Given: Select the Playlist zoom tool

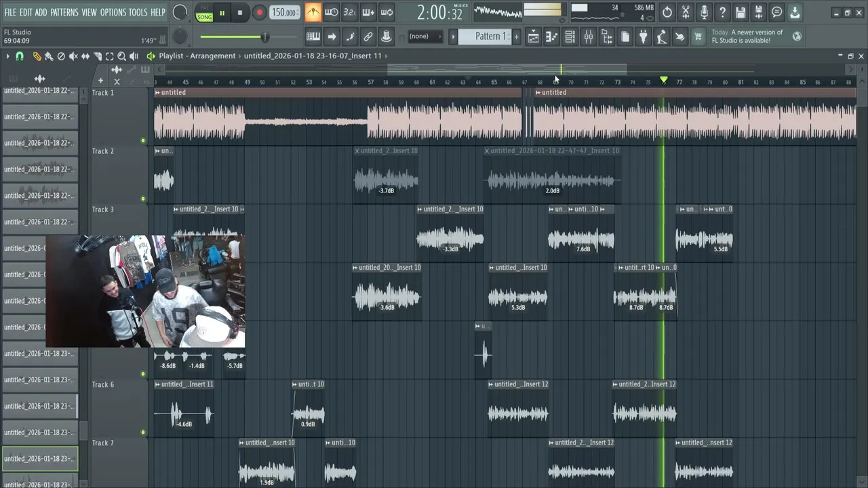Looking at the screenshot, I should click(x=122, y=56).
